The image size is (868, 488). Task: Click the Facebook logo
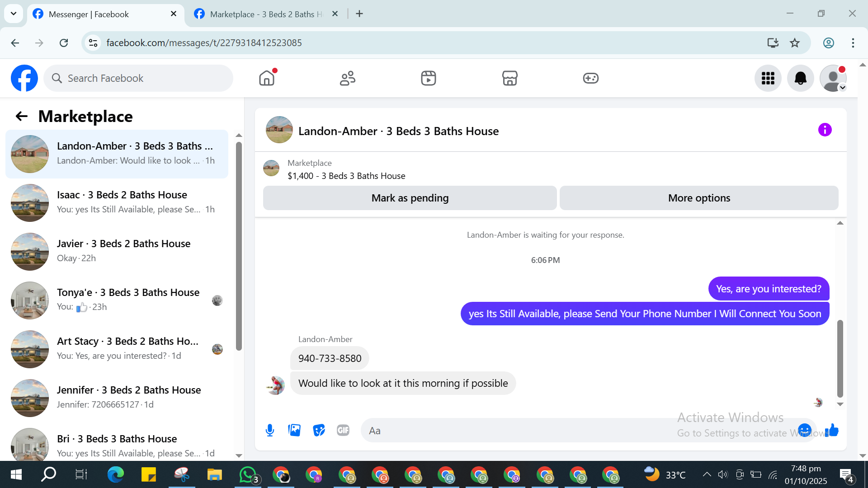pos(24,78)
